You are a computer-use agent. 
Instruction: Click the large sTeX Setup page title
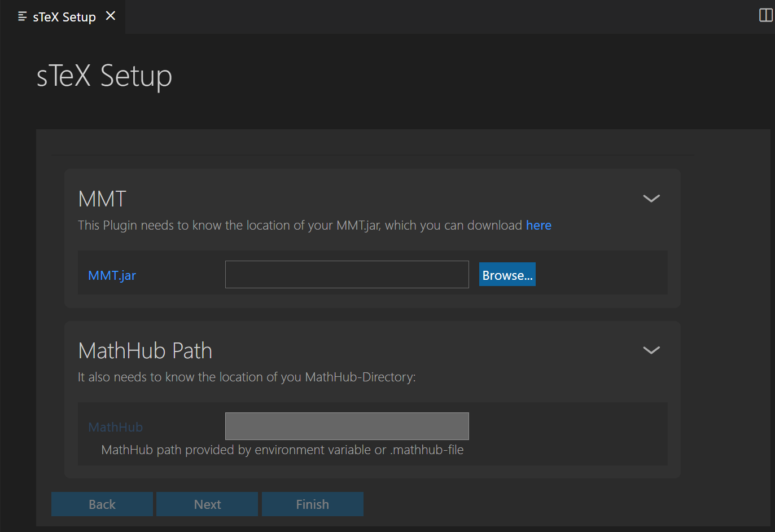pyautogui.click(x=104, y=76)
